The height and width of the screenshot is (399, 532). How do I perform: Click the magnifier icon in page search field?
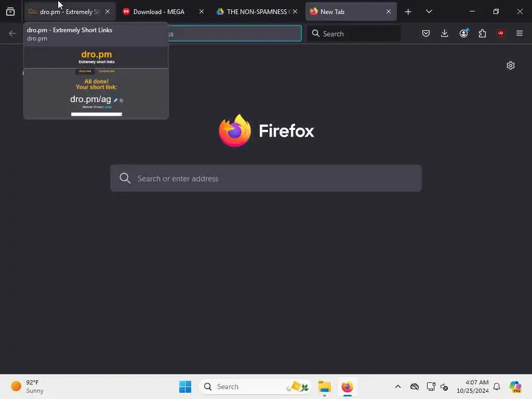125,178
